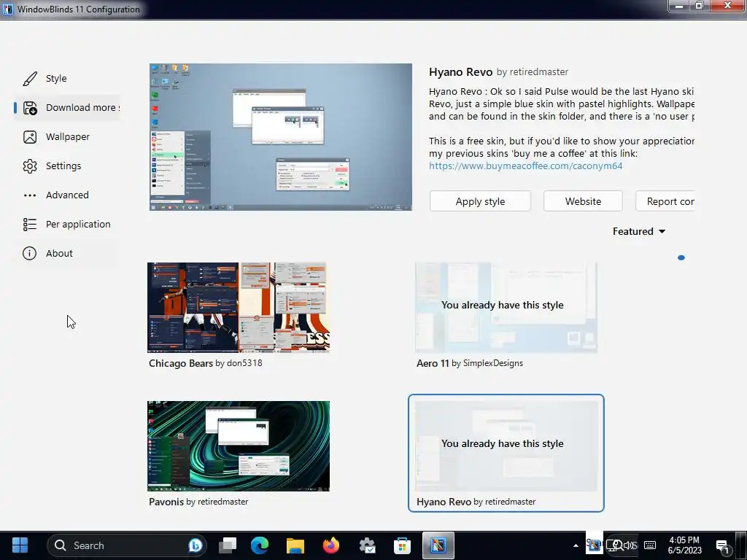Click the blue scroll indicator dot
Screen dimensions: 747x560
(681, 257)
